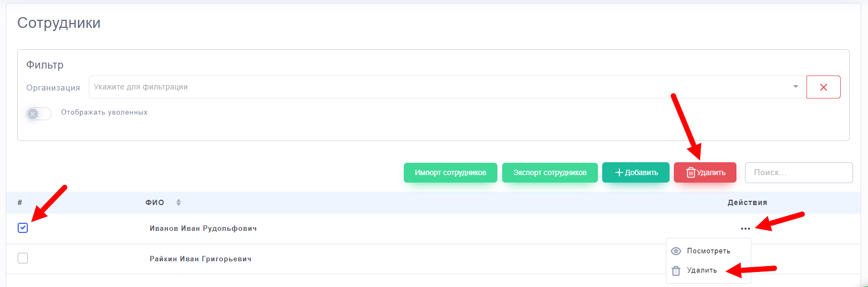Click the ФИО column header
Image resolution: width=868 pixels, height=287 pixels.
click(155, 202)
